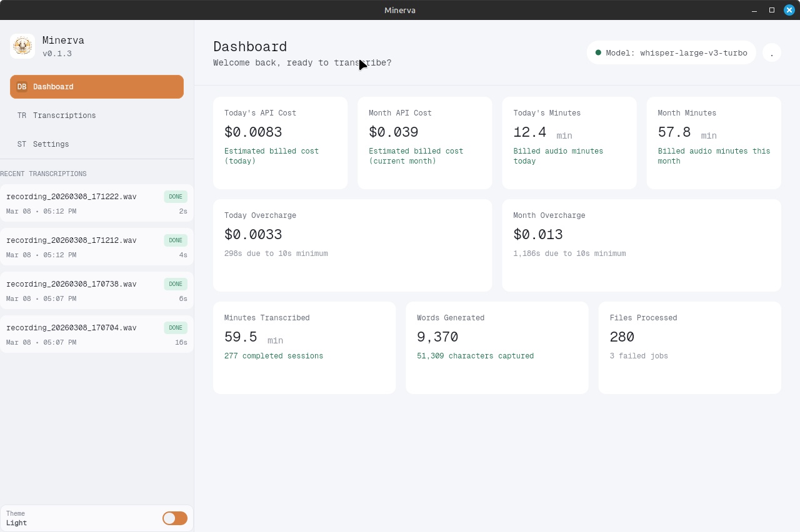Click the ST icon beside Settings
This screenshot has width=800, height=532.
[x=21, y=144]
